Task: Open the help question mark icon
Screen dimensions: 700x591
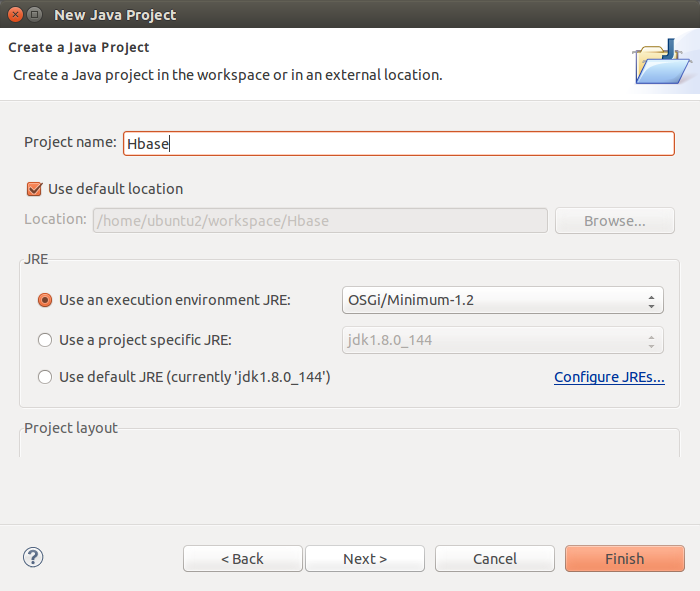Action: click(33, 557)
